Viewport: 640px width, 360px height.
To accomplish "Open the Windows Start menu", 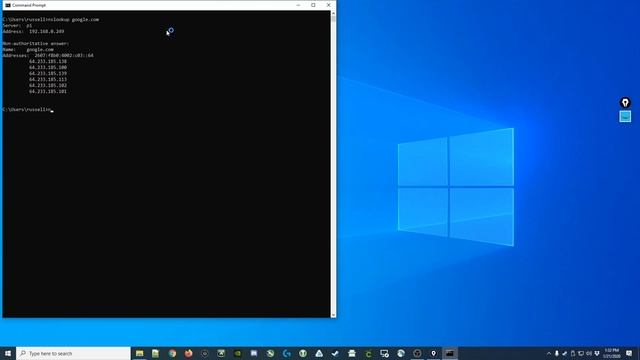I will [x=8, y=353].
